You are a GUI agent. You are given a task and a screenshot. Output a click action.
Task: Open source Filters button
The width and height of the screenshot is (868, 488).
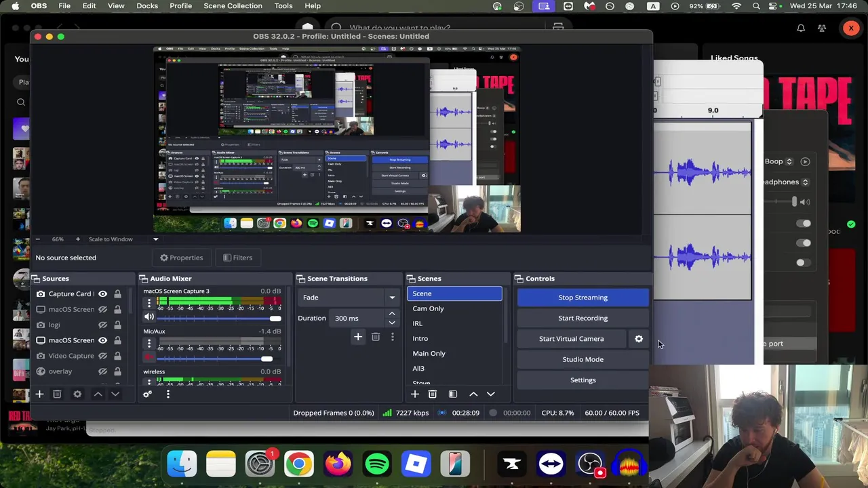(x=237, y=258)
